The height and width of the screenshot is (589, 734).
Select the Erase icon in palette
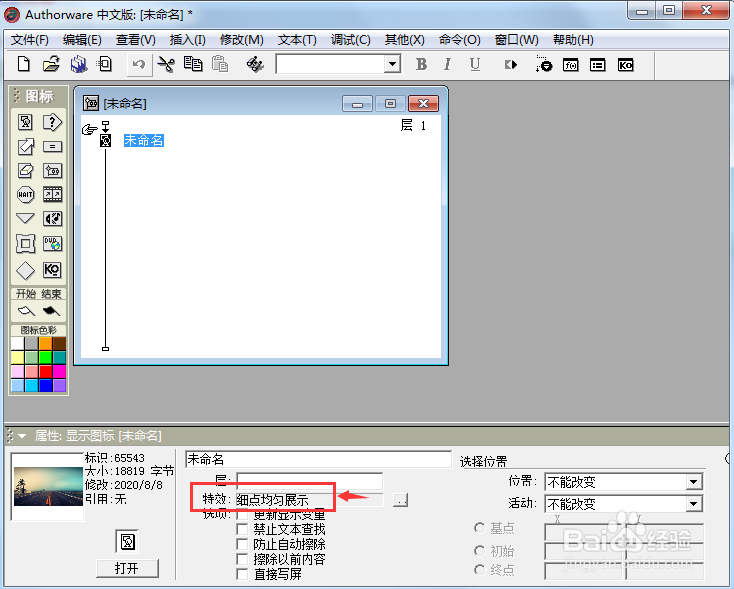pyautogui.click(x=25, y=170)
